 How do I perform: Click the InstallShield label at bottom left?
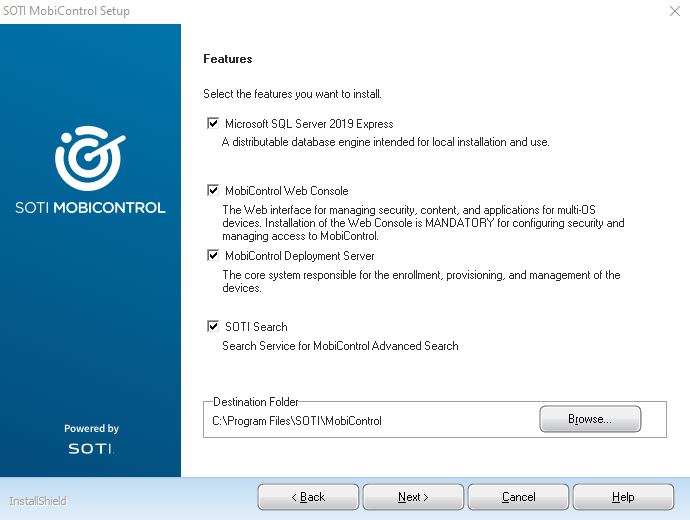[x=38, y=500]
